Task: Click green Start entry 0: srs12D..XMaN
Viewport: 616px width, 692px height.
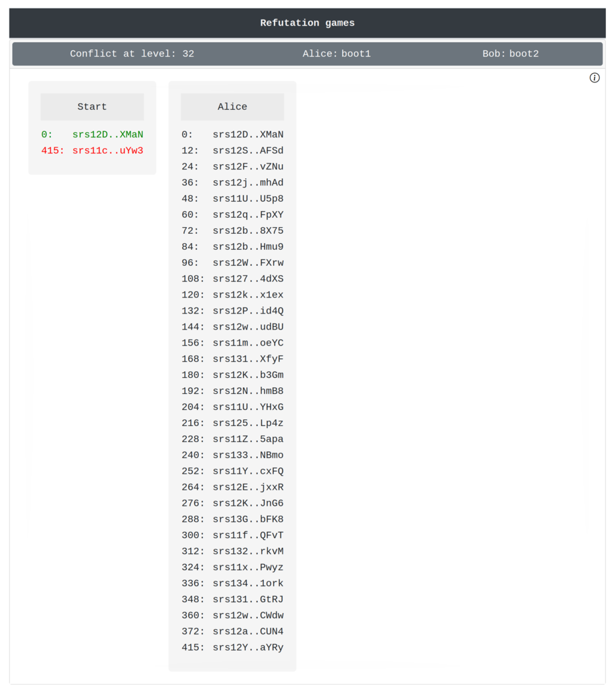Action: [x=92, y=135]
